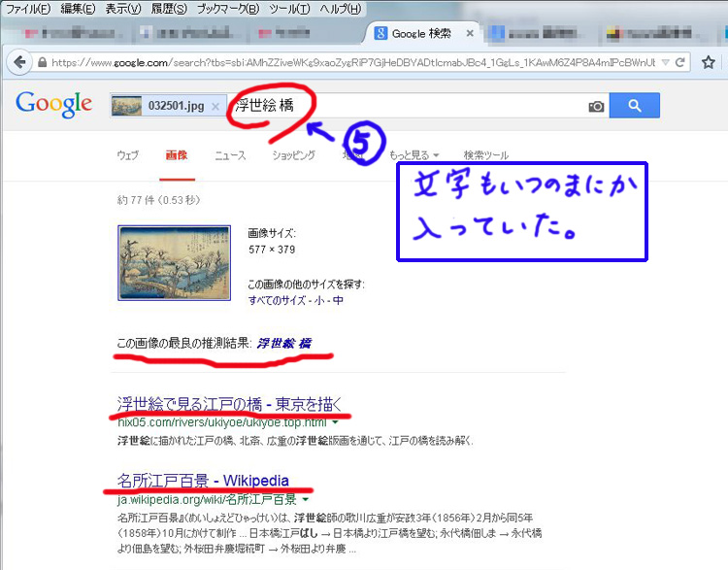Reload the page with the refresh icon
728x570 pixels.
680,62
